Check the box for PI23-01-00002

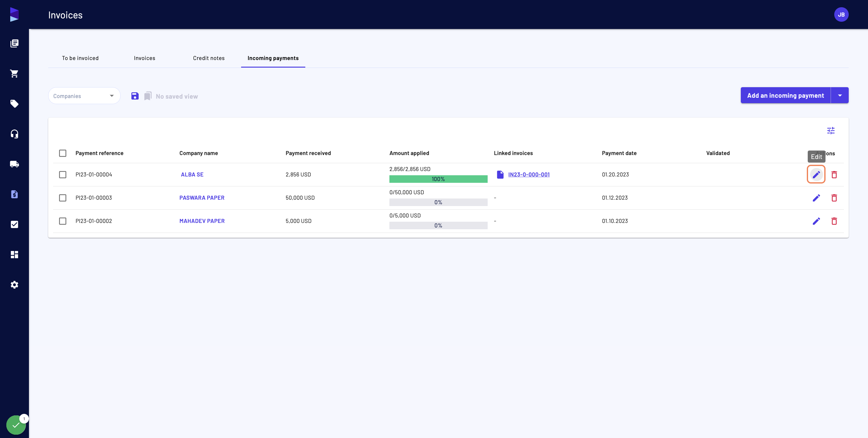(63, 221)
